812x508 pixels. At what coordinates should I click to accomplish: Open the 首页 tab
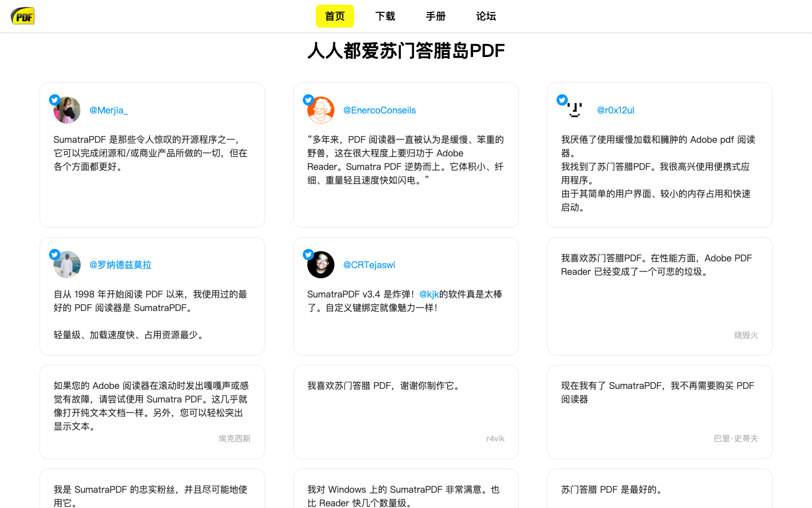(x=334, y=16)
